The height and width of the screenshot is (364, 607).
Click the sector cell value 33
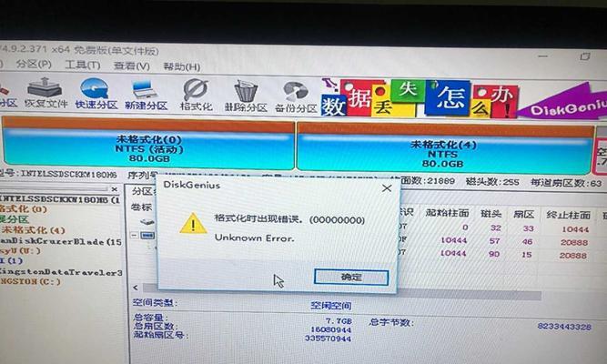click(528, 228)
